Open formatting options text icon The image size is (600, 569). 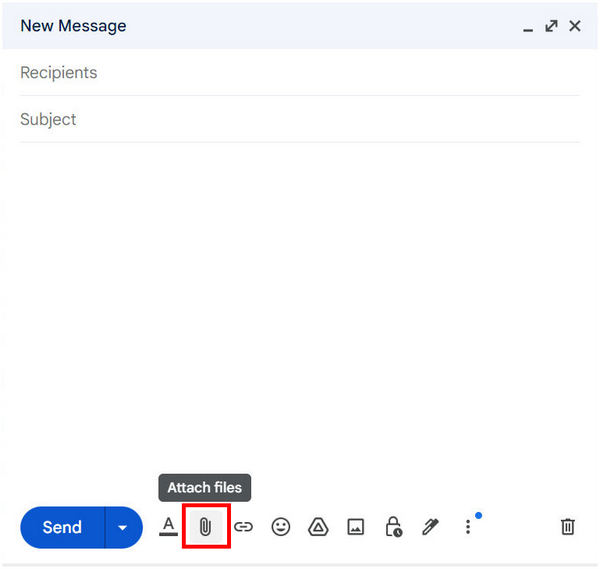click(x=168, y=527)
